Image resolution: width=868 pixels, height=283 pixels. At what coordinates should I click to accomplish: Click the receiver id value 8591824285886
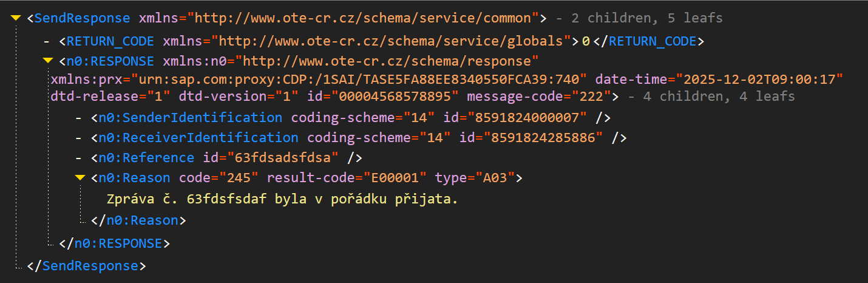543,138
